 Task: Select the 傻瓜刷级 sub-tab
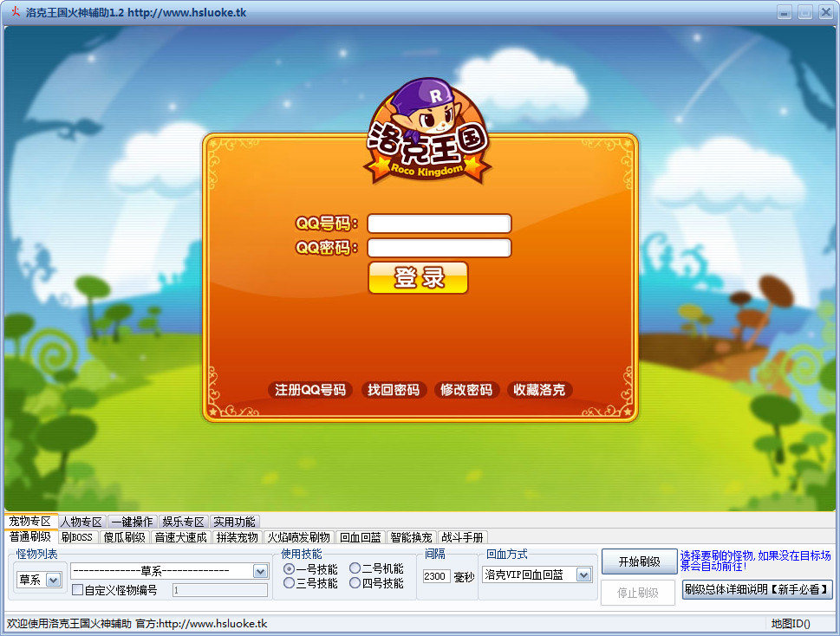[x=124, y=537]
